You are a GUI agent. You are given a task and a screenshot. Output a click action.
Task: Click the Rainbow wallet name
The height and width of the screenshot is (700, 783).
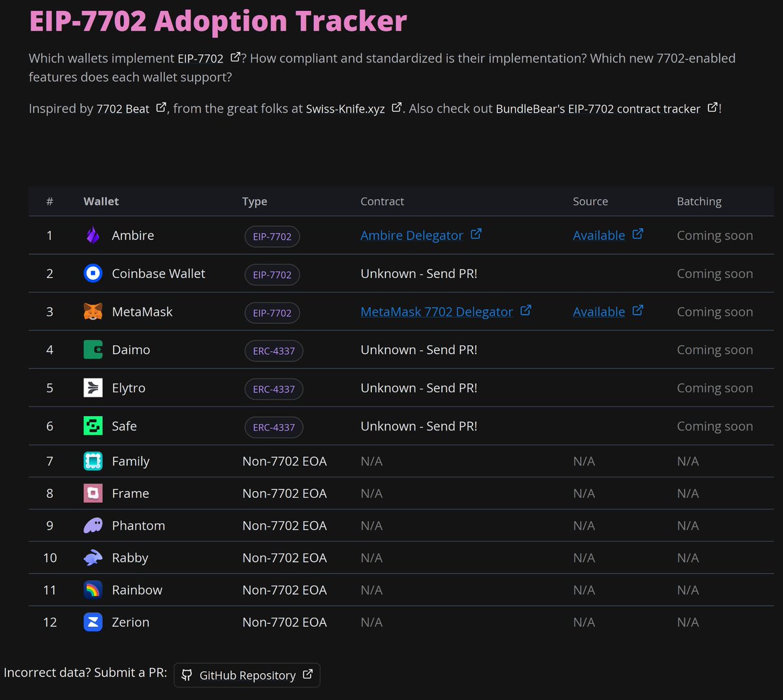137,590
